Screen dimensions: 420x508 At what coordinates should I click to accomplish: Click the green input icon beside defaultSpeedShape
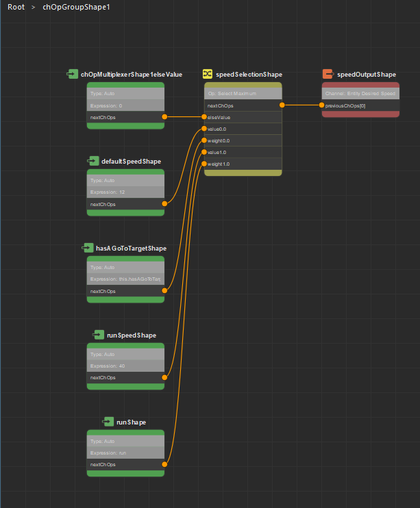point(93,161)
